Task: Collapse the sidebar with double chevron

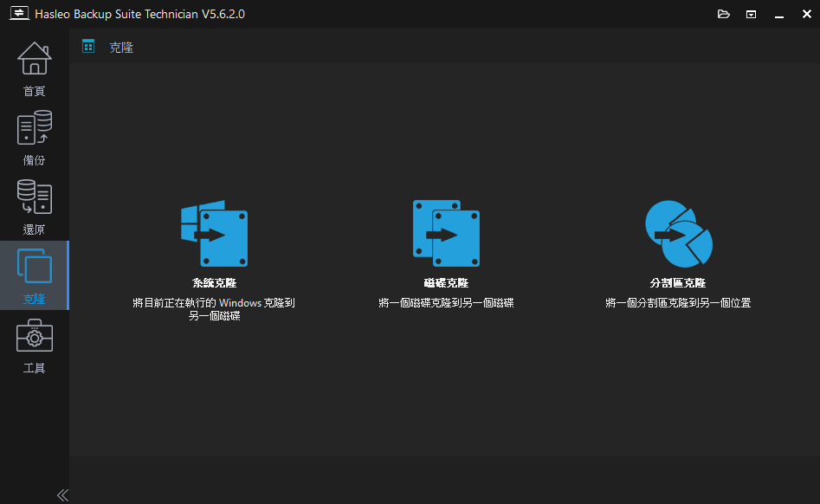Action: [62, 494]
